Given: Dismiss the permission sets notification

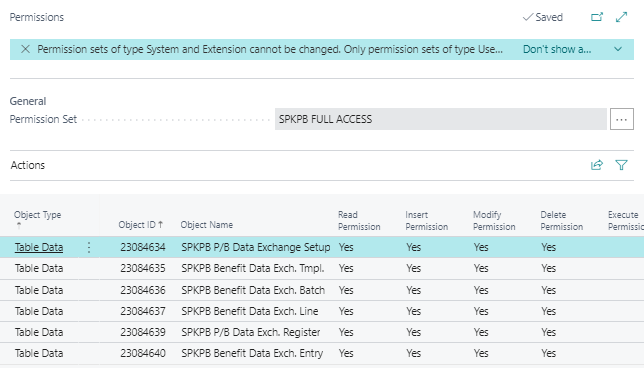Looking at the screenshot, I should click(25, 49).
